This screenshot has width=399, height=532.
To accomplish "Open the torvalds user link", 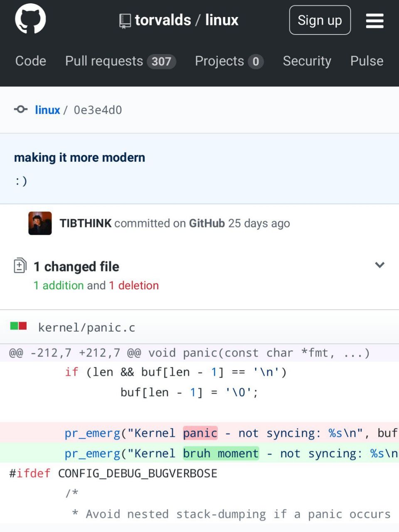I will click(163, 20).
